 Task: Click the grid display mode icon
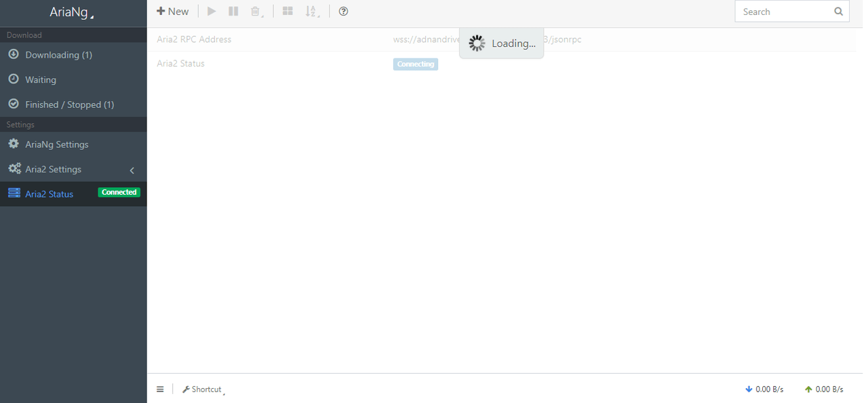[x=287, y=11]
